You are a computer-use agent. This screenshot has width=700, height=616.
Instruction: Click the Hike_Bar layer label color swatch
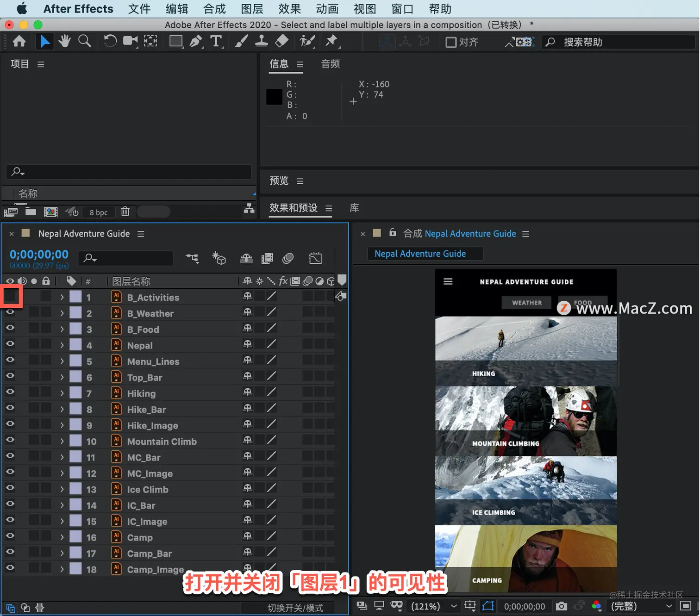pyautogui.click(x=75, y=409)
